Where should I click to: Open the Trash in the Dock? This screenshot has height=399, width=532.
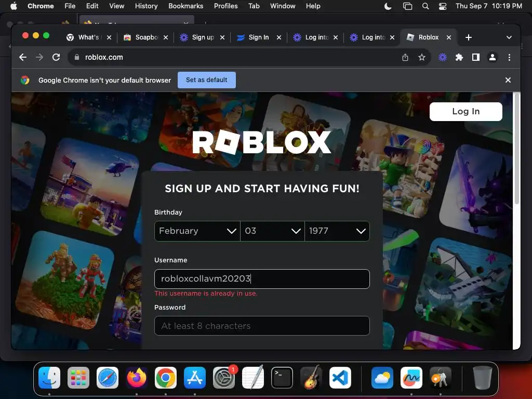[482, 378]
